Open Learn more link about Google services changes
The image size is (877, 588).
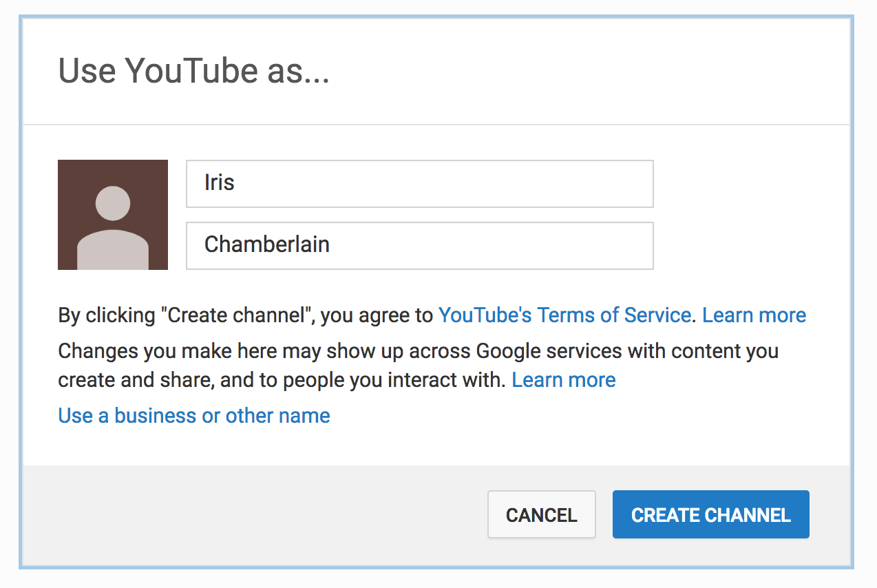(564, 380)
